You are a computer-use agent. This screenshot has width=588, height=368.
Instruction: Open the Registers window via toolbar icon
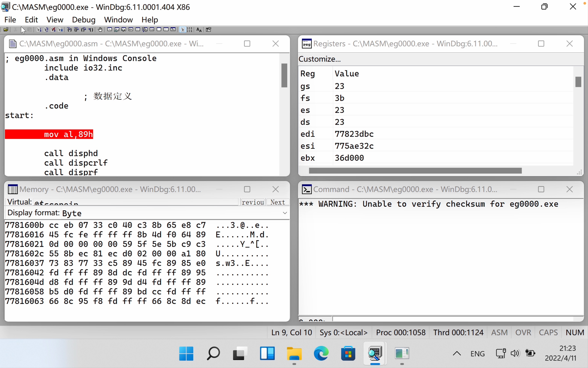[x=131, y=29]
